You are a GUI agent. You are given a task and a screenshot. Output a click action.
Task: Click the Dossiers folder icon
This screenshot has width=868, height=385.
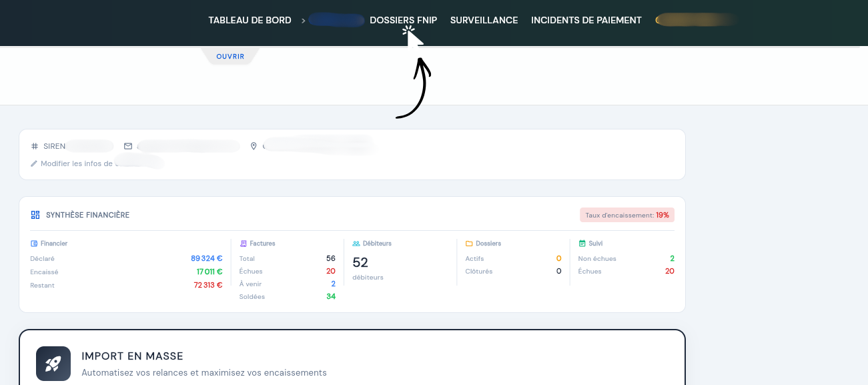(469, 244)
